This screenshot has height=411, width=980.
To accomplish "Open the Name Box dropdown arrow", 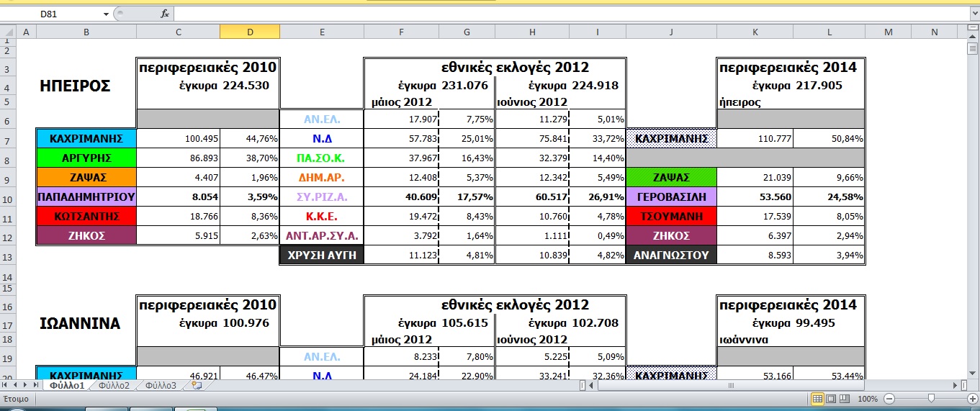I will (x=106, y=14).
